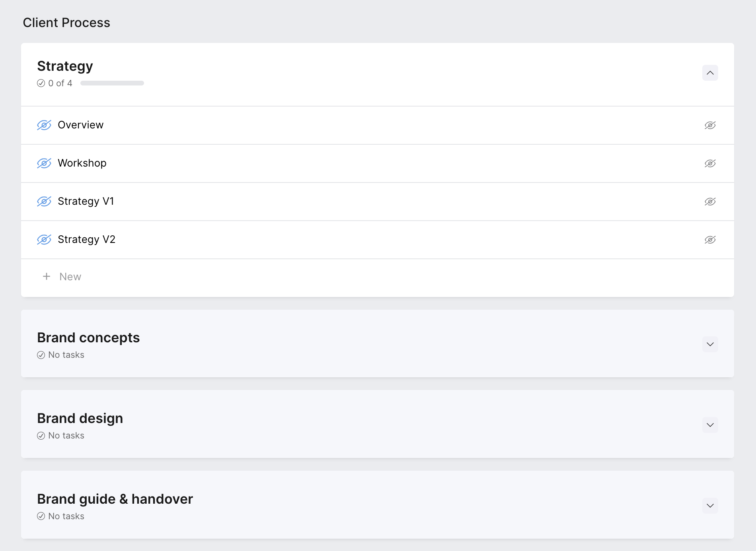The width and height of the screenshot is (756, 551).
Task: Toggle visibility of Overview task on right
Action: point(710,125)
